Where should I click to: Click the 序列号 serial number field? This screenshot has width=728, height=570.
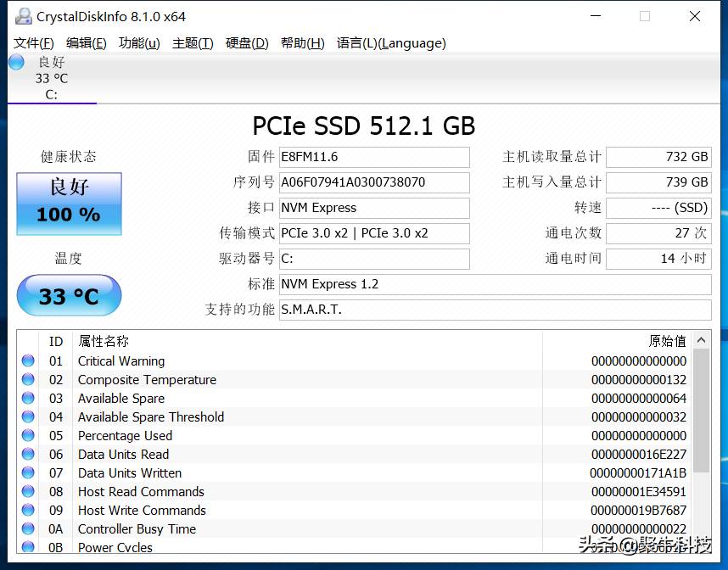(x=374, y=182)
